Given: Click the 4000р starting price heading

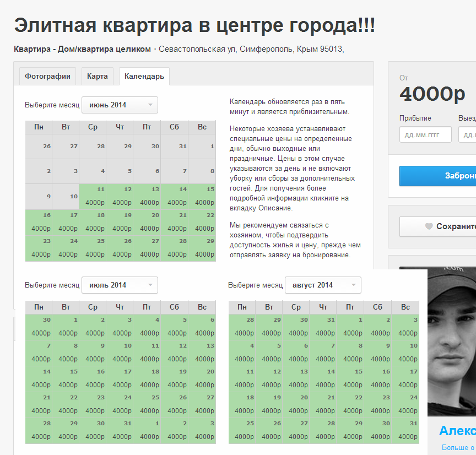Looking at the screenshot, I should point(432,94).
